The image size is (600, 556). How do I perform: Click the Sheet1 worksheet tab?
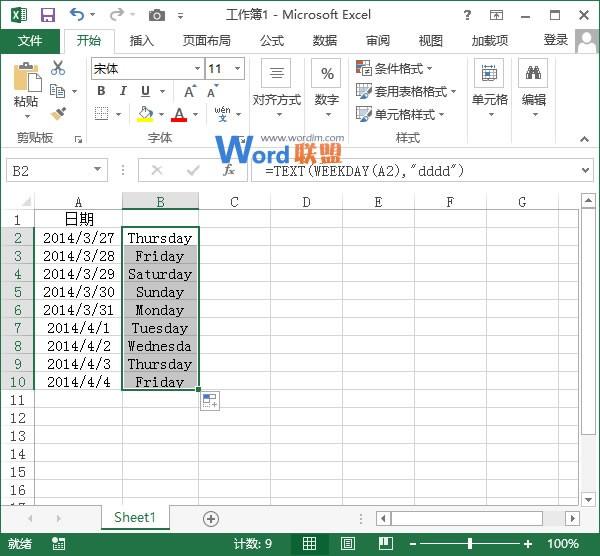coord(134,518)
